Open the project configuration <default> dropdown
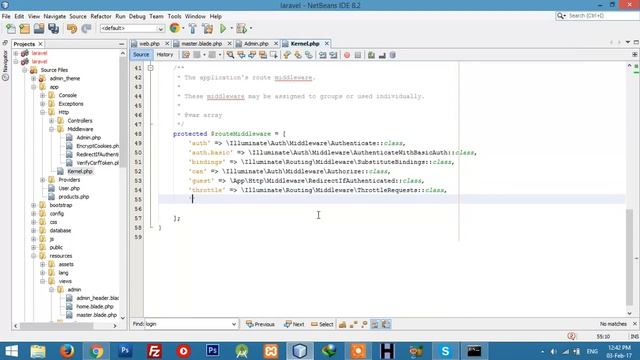 132,29
